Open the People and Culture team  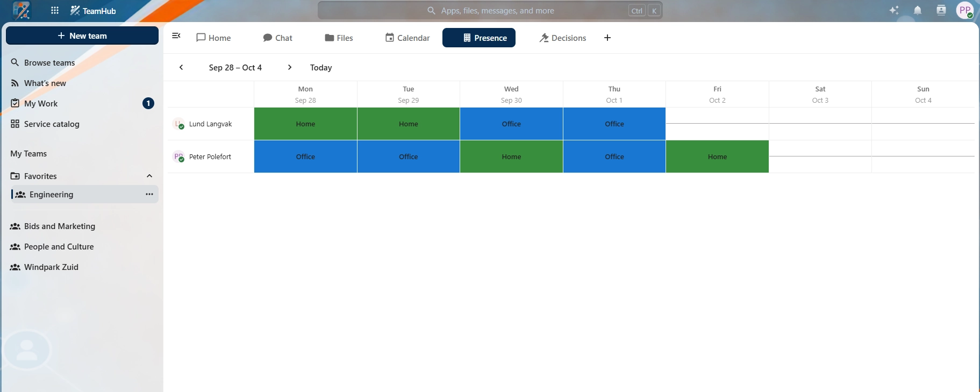coord(82,247)
